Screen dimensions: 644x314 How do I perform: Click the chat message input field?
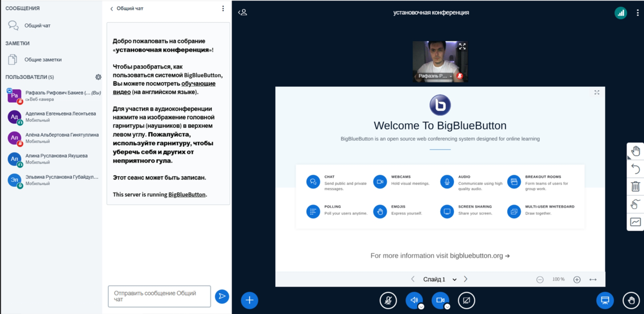(x=159, y=296)
